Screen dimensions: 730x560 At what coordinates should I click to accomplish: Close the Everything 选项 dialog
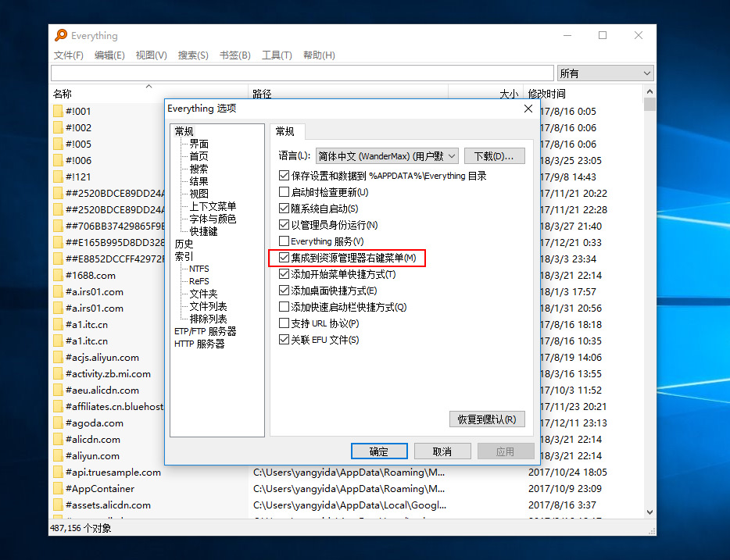click(x=528, y=109)
